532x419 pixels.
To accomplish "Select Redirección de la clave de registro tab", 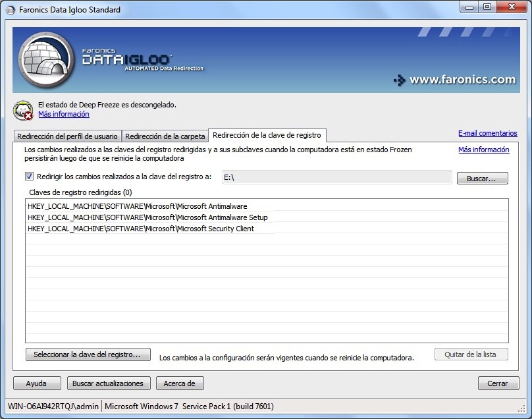I will (x=267, y=135).
